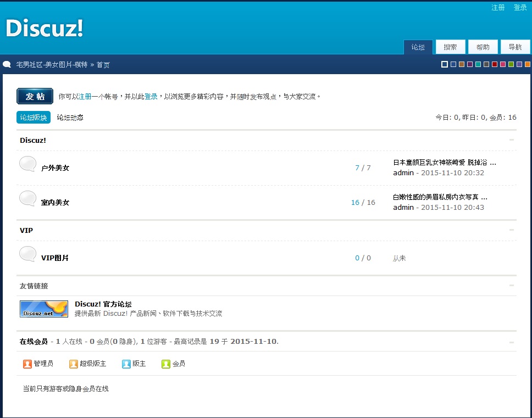
Task: Click the green 会员 member icon
Action: click(166, 364)
